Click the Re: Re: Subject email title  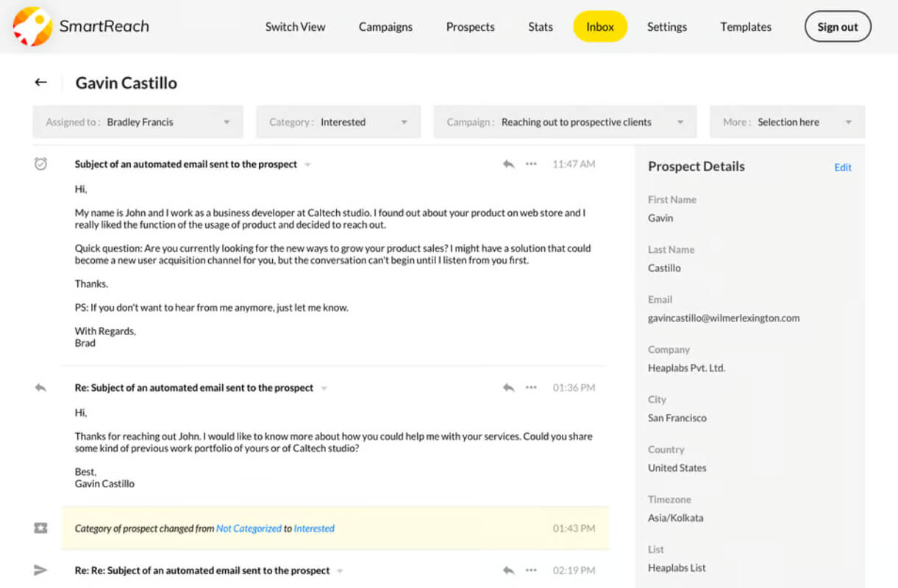[202, 570]
